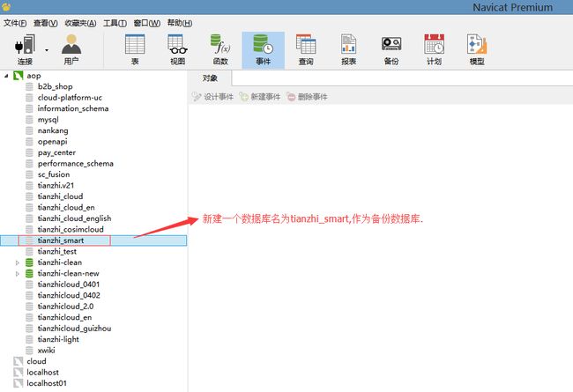Select the View (视图) glasses icon
573x392 pixels.
(177, 49)
